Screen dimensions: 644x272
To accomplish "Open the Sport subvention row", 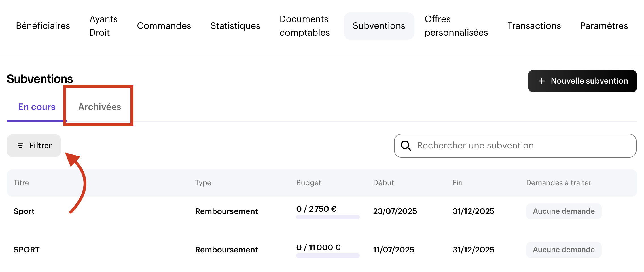I will (24, 211).
